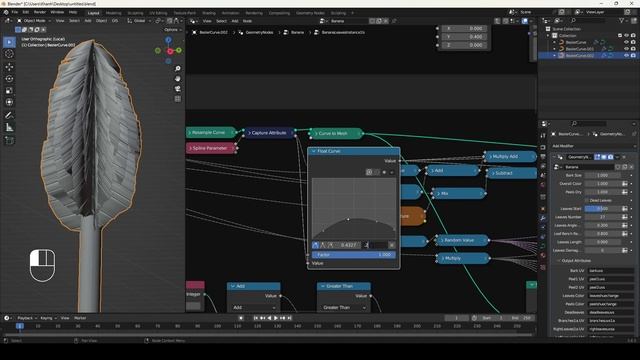Switch perspective/orthographic grid icon in viewport
640x360 pixels.
pos(178,99)
